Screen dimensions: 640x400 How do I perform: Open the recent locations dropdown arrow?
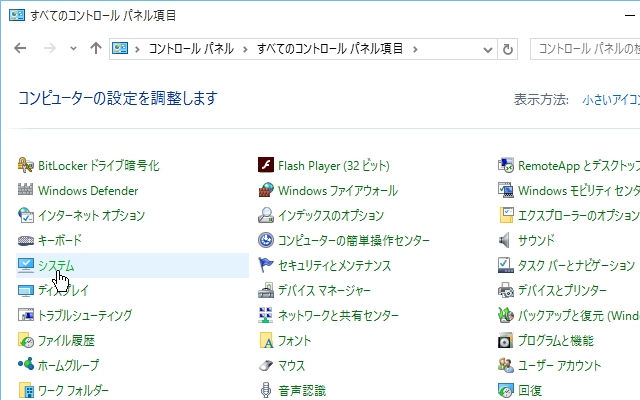click(73, 49)
